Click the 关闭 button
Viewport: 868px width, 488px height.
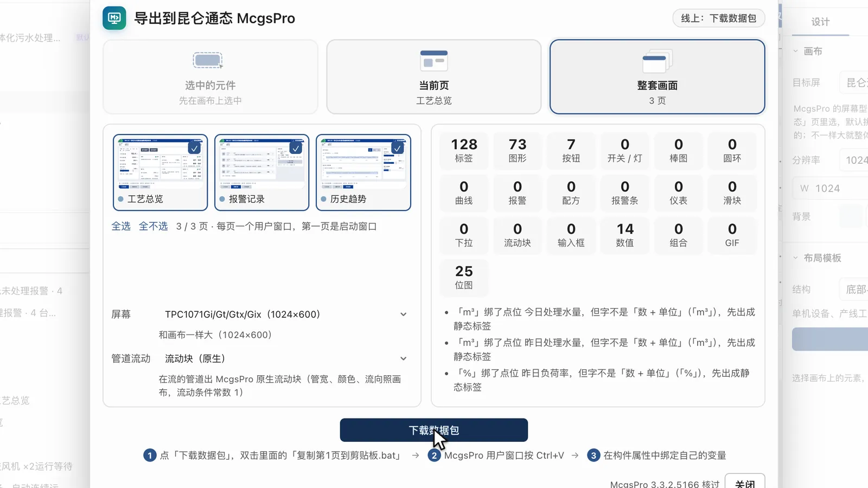pyautogui.click(x=745, y=483)
